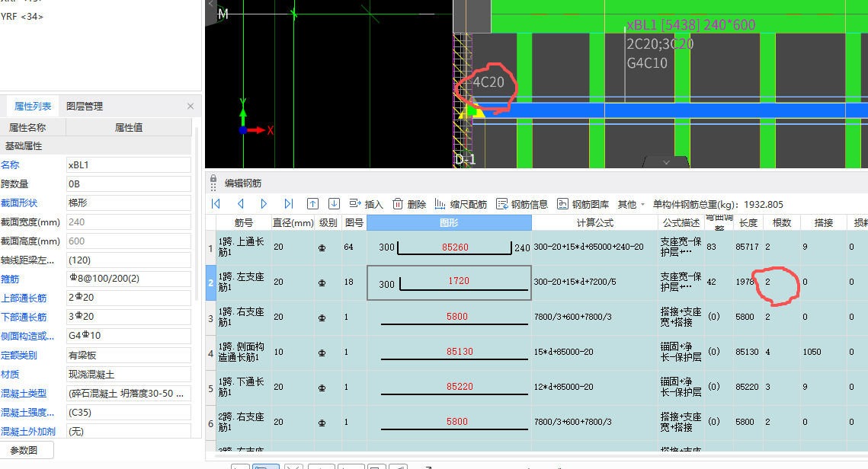Click length cell 85717 in row 1
Viewport: 868px width, 469px height.
(x=748, y=247)
